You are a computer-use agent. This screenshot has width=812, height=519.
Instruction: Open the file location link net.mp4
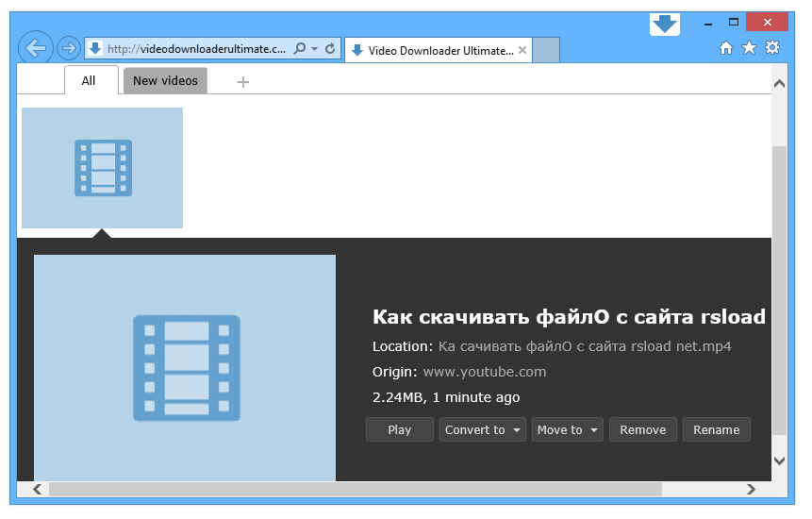click(585, 346)
